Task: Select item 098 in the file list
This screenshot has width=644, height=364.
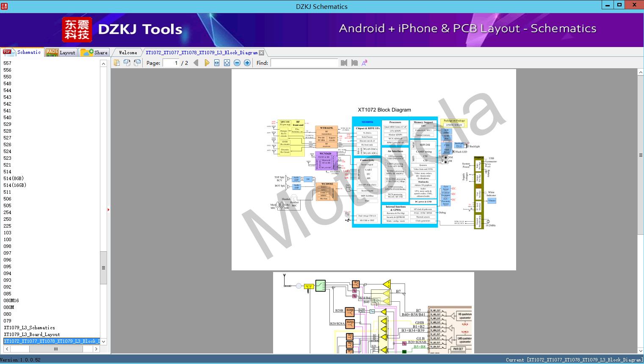Action: pyautogui.click(x=8, y=246)
